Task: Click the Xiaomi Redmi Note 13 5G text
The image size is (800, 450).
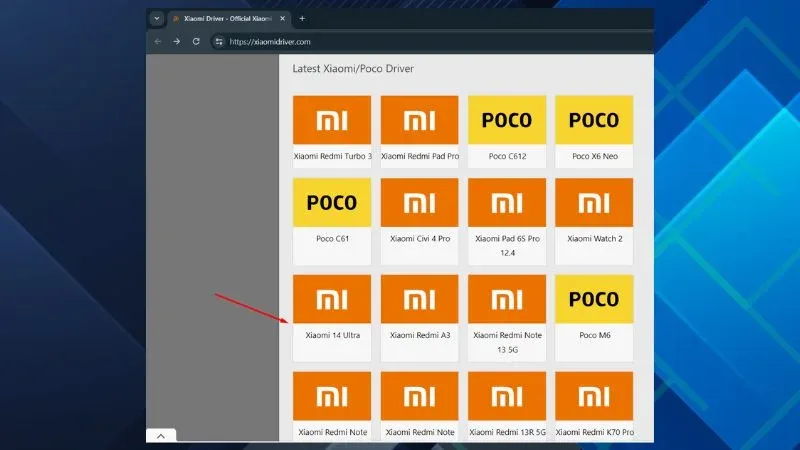Action: click(x=507, y=342)
